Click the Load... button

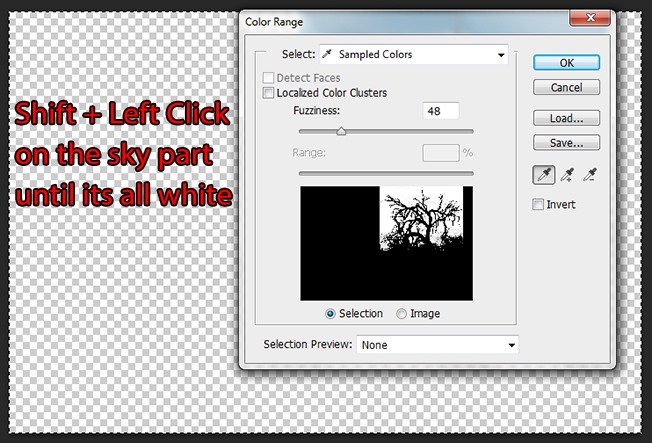pos(566,118)
